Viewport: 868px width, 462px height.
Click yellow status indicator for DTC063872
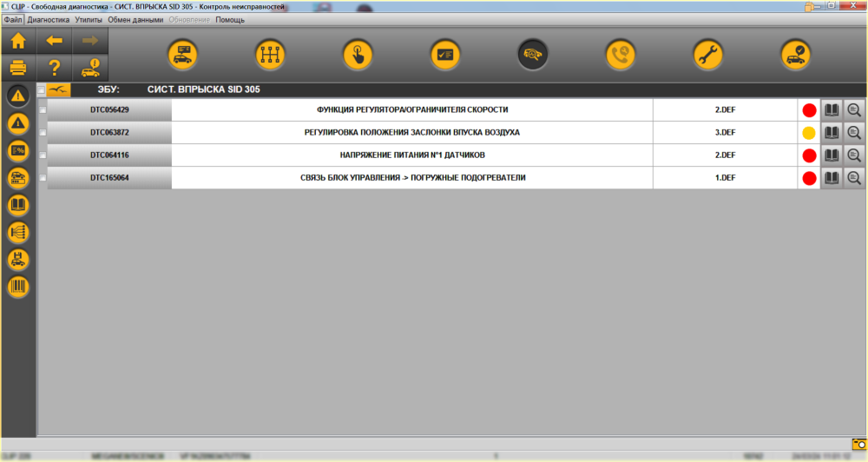coord(809,133)
